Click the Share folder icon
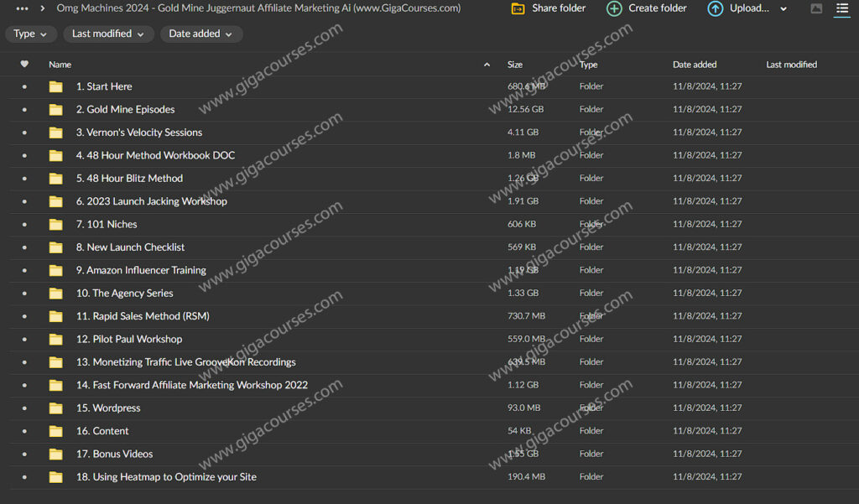The height and width of the screenshot is (504, 859). tap(518, 8)
